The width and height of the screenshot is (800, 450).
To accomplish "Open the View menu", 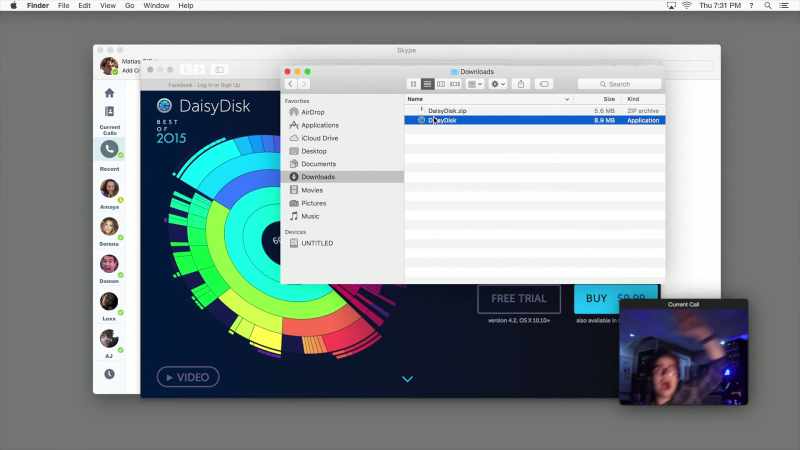I will coord(108,6).
